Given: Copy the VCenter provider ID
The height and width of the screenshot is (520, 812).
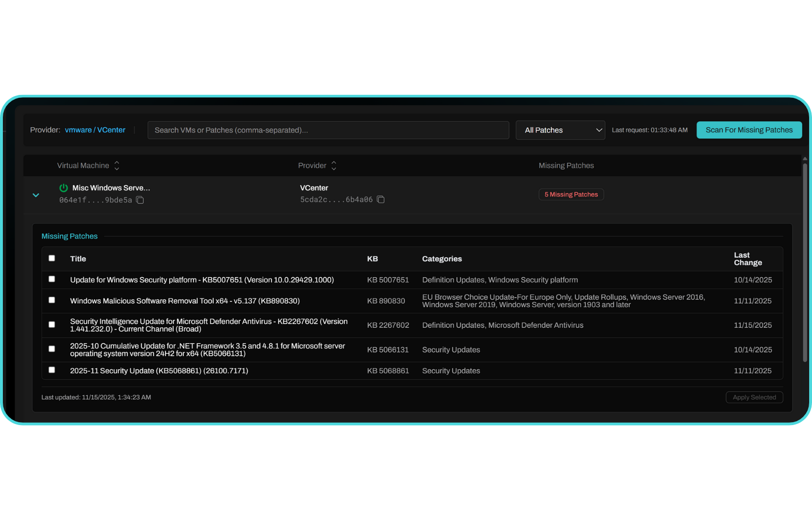Looking at the screenshot, I should [381, 199].
